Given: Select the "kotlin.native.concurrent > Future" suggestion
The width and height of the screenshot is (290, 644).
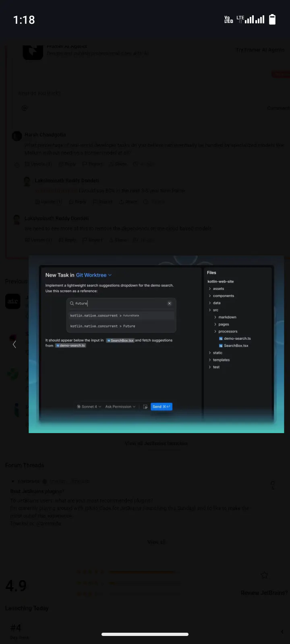Looking at the screenshot, I should [121, 326].
